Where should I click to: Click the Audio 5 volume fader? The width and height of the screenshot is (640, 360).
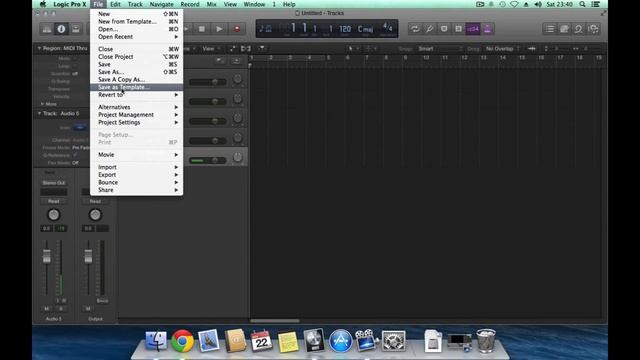point(47,256)
